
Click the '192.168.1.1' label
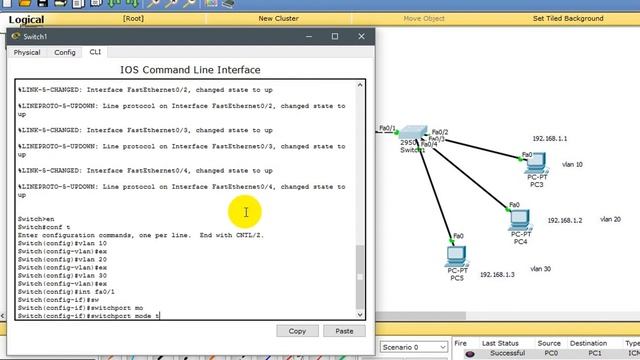(x=549, y=139)
